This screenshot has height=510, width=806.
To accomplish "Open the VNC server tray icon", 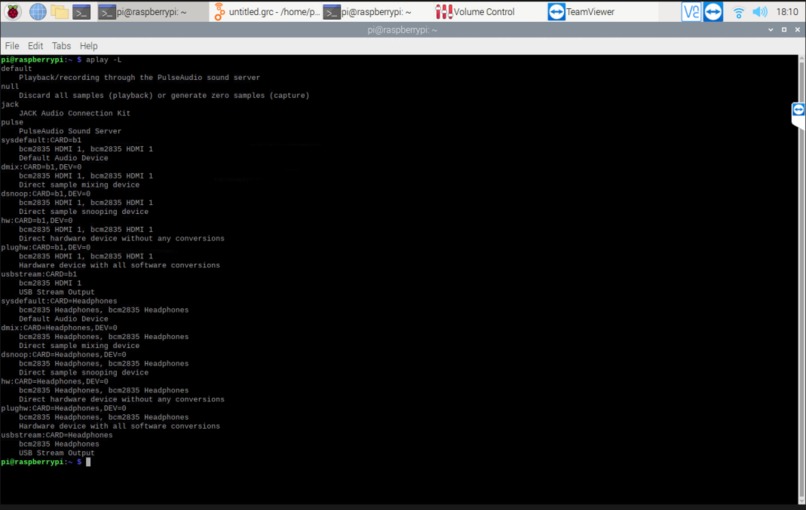I will tap(691, 11).
